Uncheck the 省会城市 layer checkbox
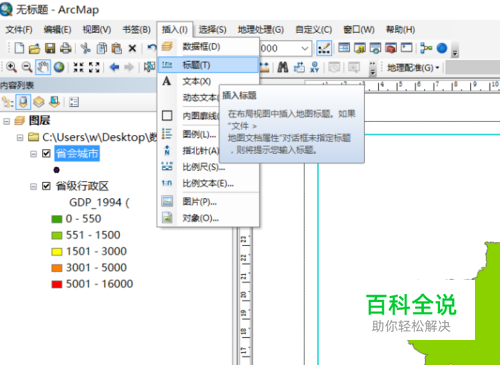Viewport: 500px width, 365px height. pyautogui.click(x=46, y=154)
